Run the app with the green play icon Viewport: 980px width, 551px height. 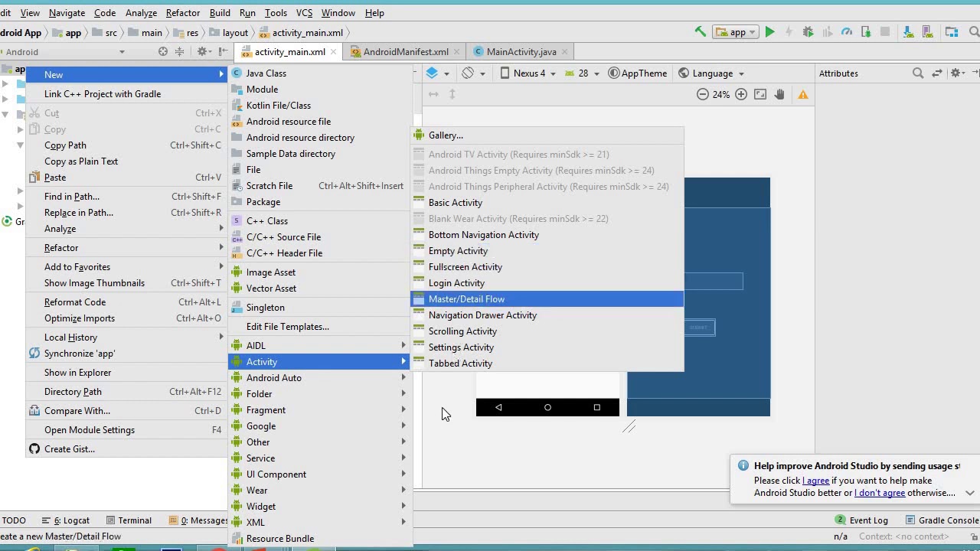pyautogui.click(x=770, y=32)
